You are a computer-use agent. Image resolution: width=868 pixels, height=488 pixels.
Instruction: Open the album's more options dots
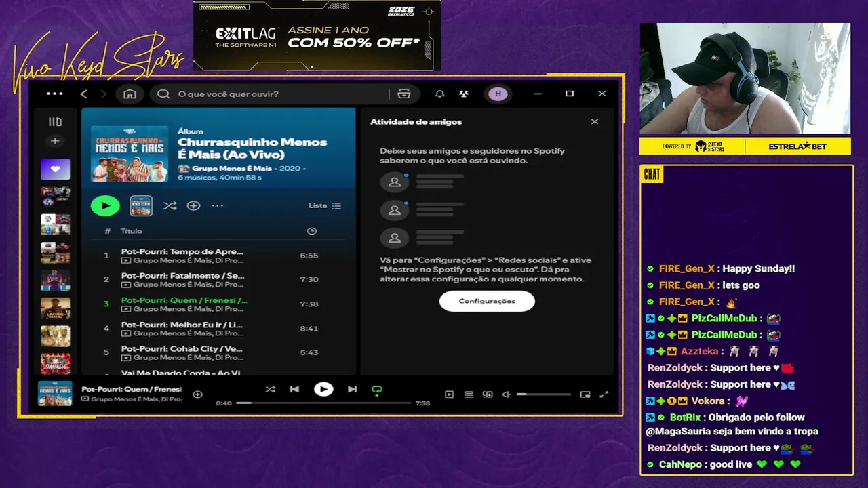pos(217,205)
